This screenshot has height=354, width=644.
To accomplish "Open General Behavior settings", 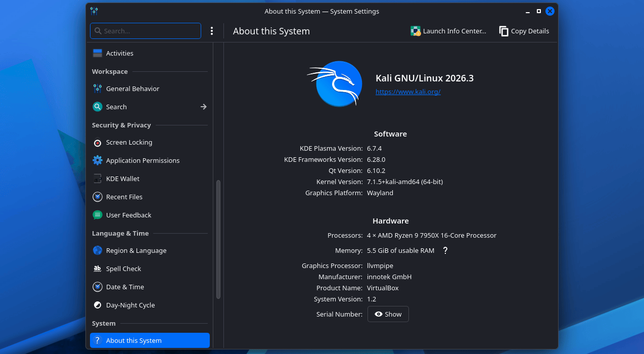I will click(x=150, y=88).
